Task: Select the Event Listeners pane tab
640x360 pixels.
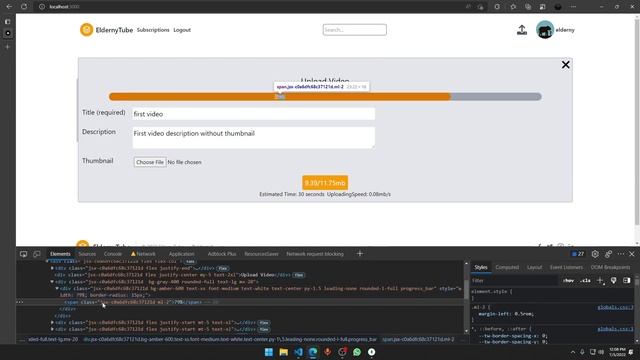Action: 566,267
